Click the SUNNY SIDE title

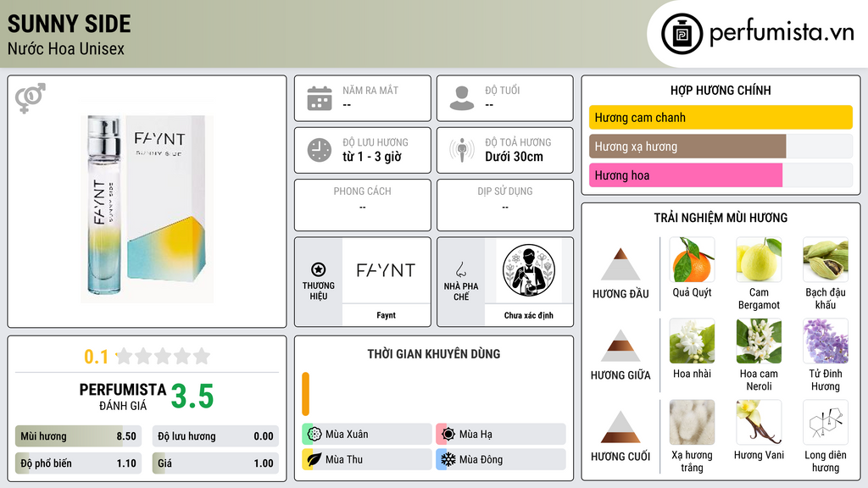tap(70, 24)
